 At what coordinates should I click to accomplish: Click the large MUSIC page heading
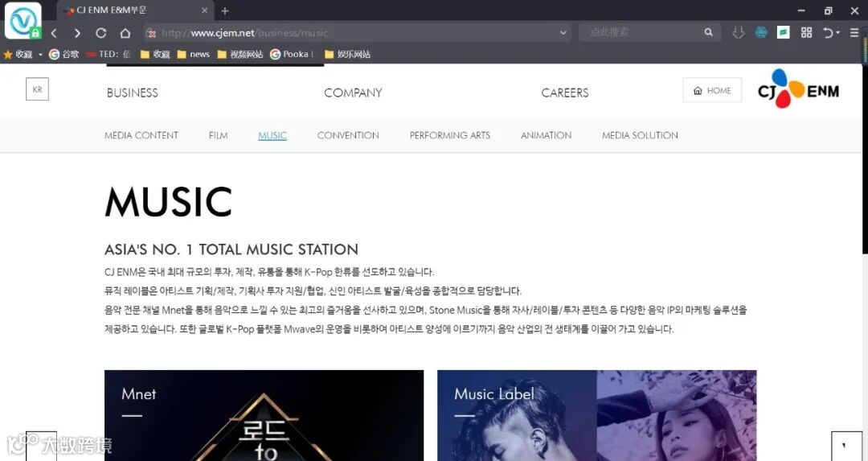(x=168, y=202)
